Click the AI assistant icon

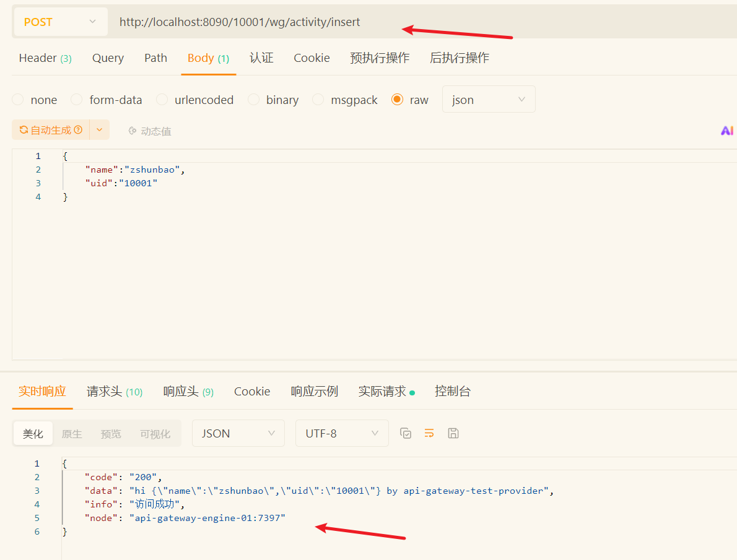(726, 131)
